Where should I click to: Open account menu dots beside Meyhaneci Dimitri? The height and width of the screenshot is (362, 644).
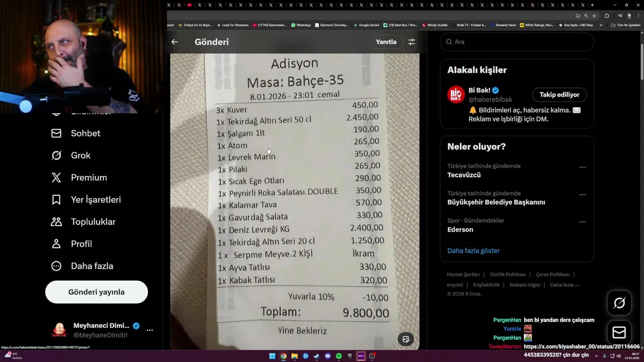[149, 330]
